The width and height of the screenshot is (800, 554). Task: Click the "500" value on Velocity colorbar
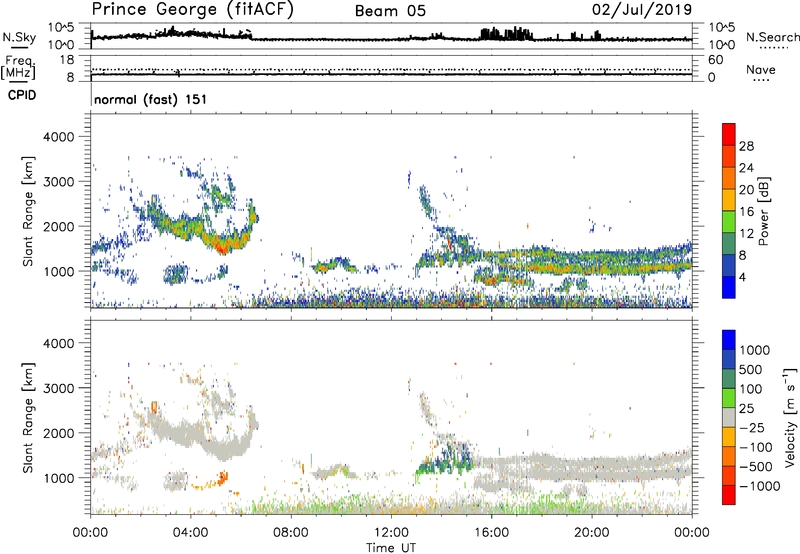pos(750,370)
